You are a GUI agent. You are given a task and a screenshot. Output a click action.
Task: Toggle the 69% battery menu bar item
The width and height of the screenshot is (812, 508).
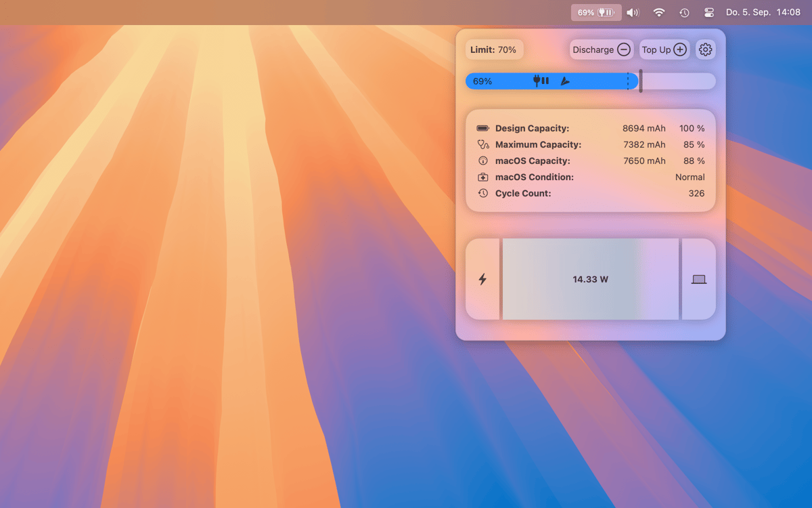coord(596,12)
